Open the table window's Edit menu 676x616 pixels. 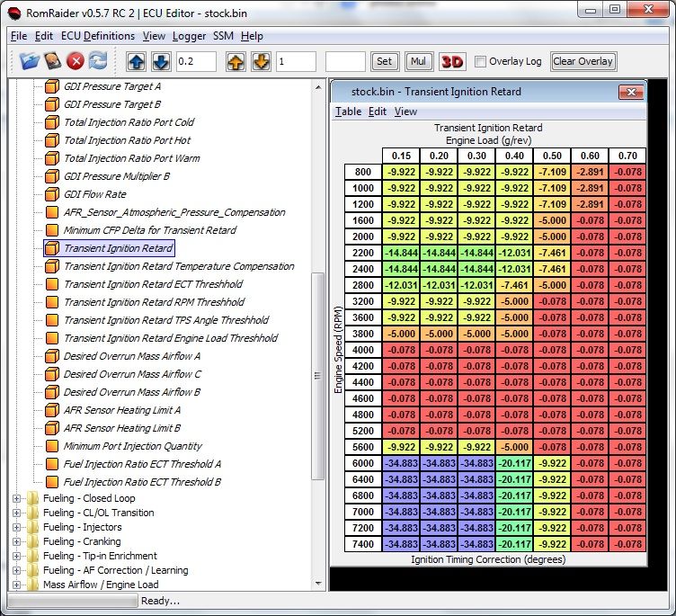point(378,112)
